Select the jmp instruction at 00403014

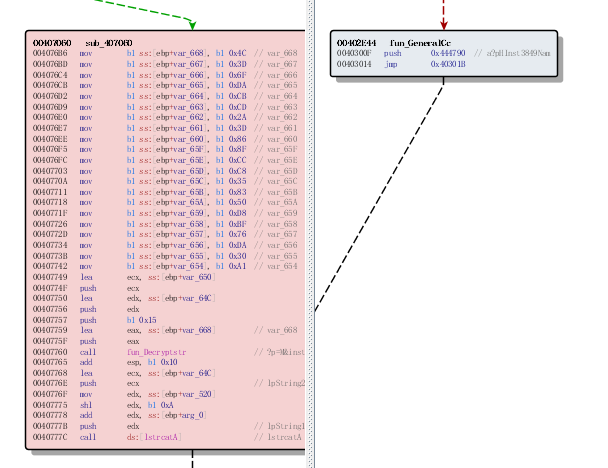391,63
